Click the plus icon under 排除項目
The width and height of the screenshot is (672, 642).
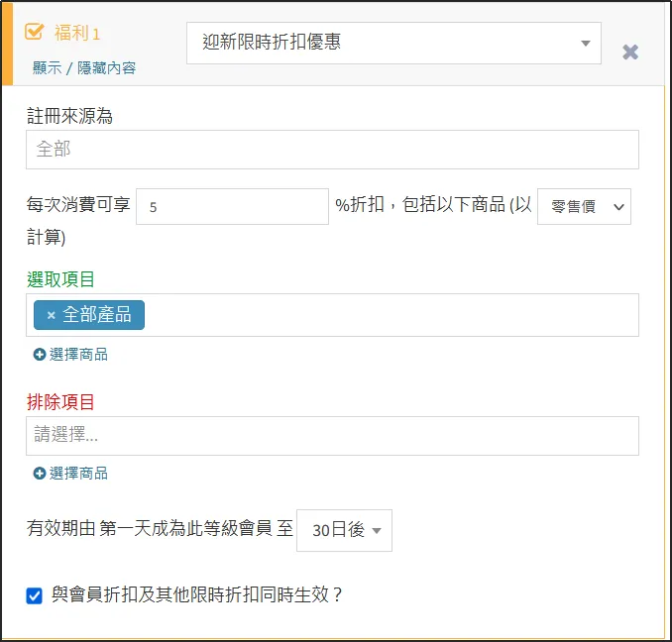40,474
